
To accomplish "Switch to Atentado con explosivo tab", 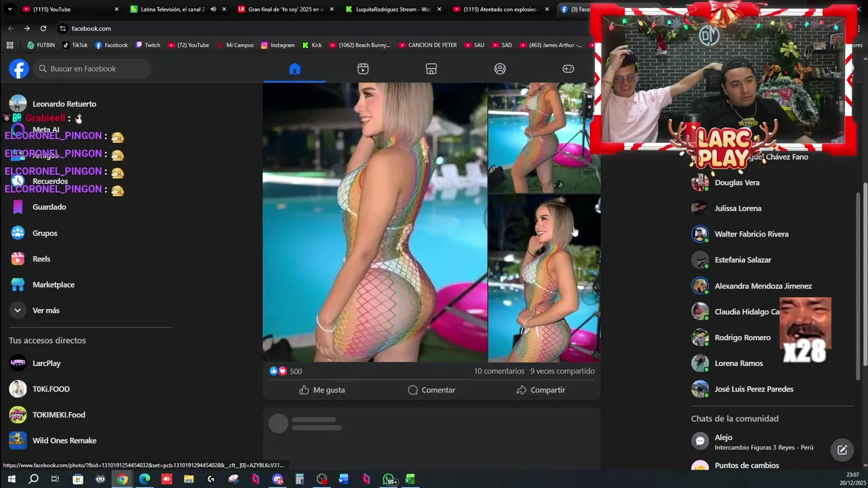I will [x=500, y=9].
